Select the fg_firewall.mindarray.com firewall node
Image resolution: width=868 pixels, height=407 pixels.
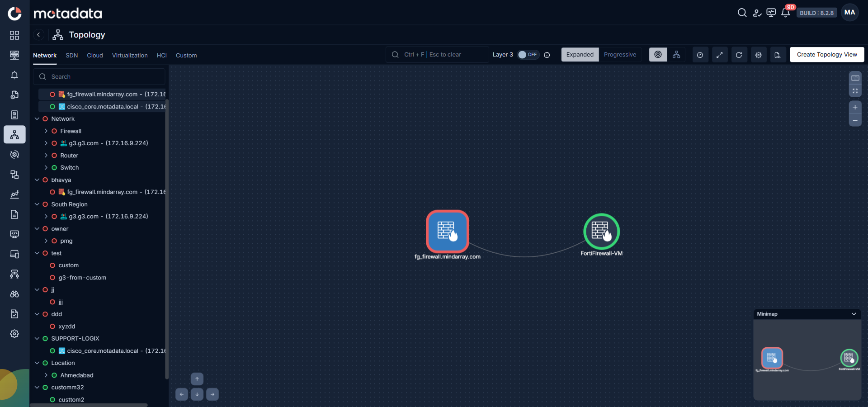(448, 232)
